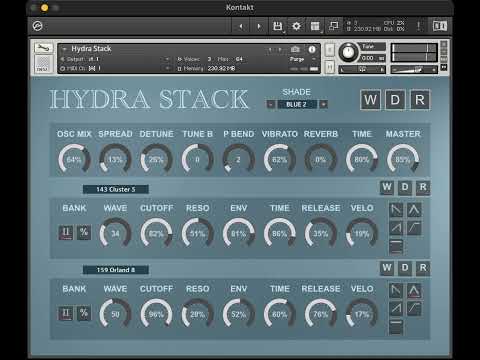Screen dimensions: 480x360
Task: Expand the Hydra Stack instrument name dropdown
Action: coord(64,49)
